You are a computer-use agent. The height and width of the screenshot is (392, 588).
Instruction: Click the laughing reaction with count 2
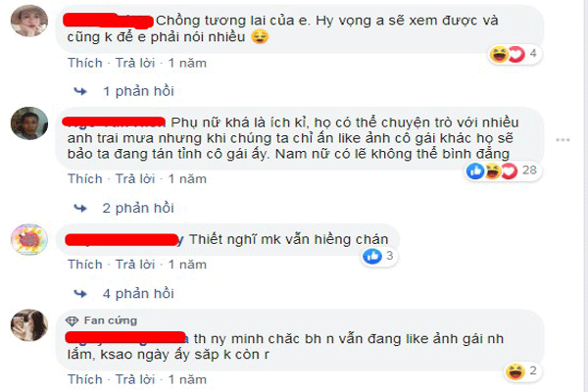[x=514, y=371]
